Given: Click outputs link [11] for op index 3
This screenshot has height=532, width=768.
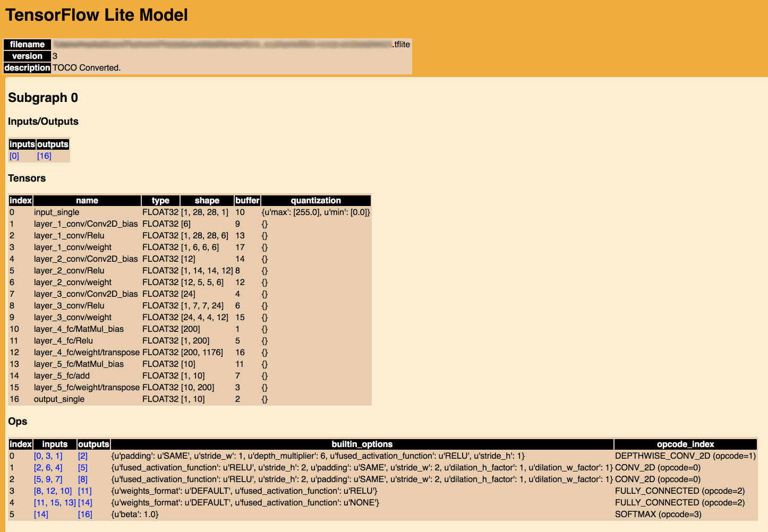Looking at the screenshot, I should (x=84, y=491).
